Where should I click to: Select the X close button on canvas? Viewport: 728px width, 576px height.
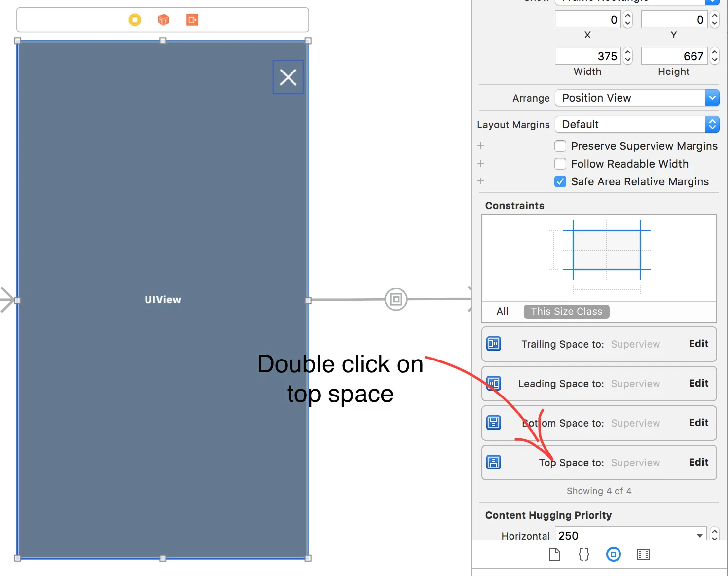pos(288,77)
